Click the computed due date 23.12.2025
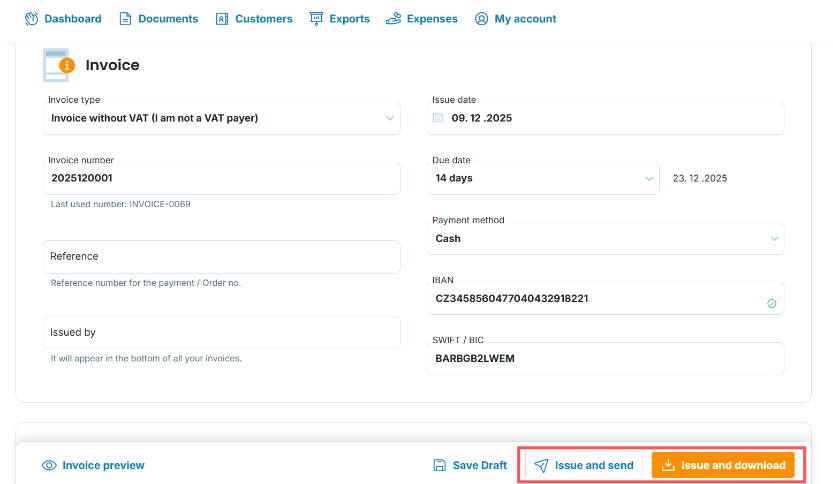 [x=700, y=179]
